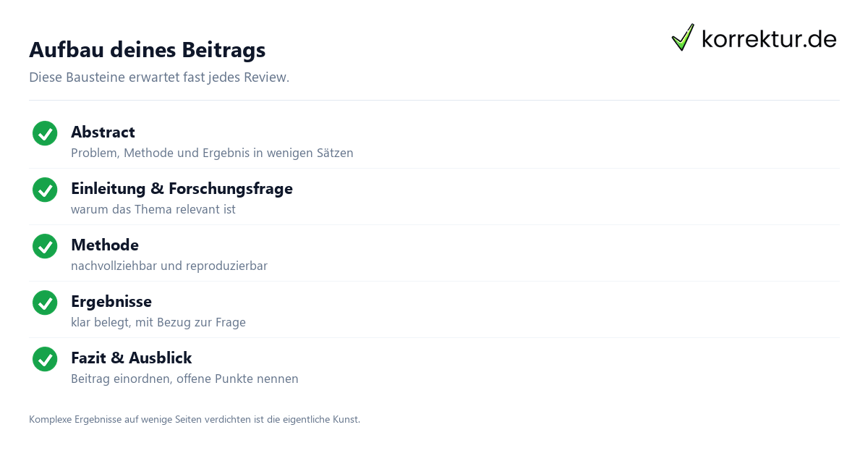This screenshot has height=456, width=868.
Task: Click the description Problem, Methode und Ergebnis
Action: coord(212,153)
